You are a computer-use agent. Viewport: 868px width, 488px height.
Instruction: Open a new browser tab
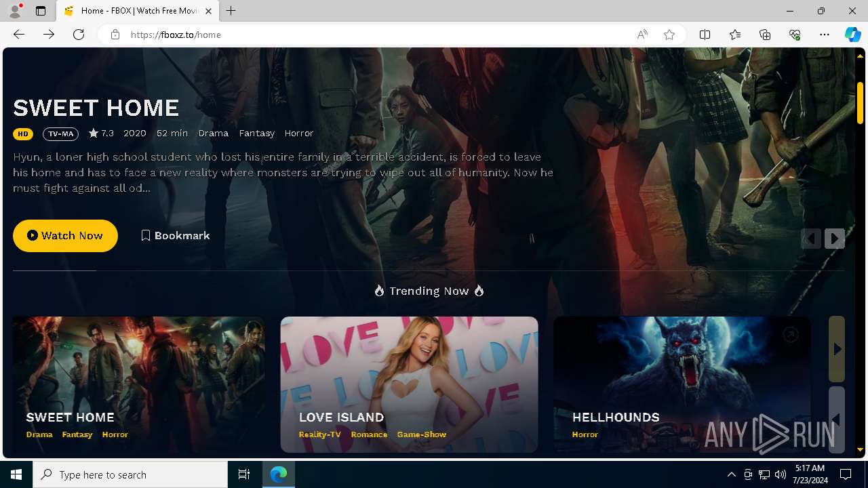[x=231, y=11]
